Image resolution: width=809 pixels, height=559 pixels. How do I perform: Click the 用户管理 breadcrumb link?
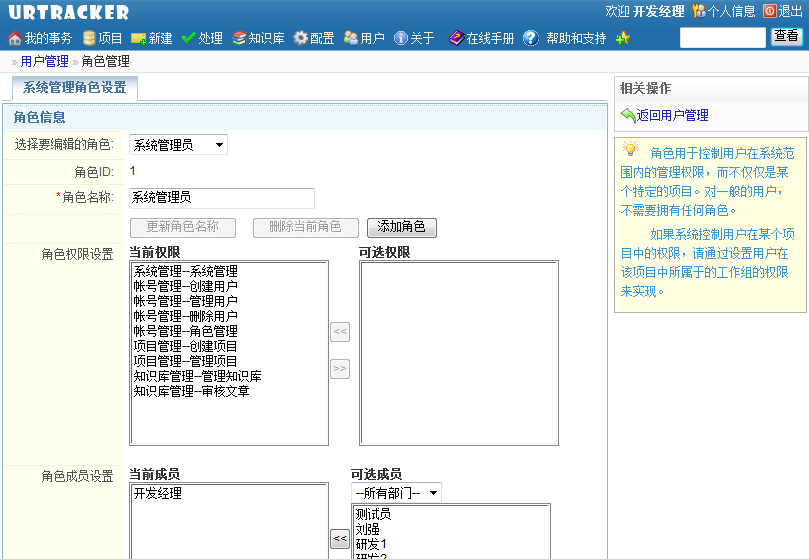44,61
